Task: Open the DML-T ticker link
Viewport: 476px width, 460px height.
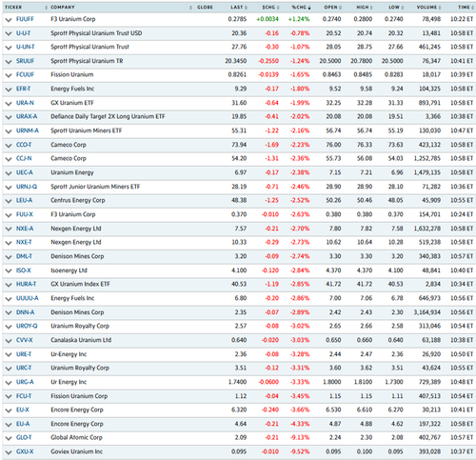Action: (x=24, y=256)
